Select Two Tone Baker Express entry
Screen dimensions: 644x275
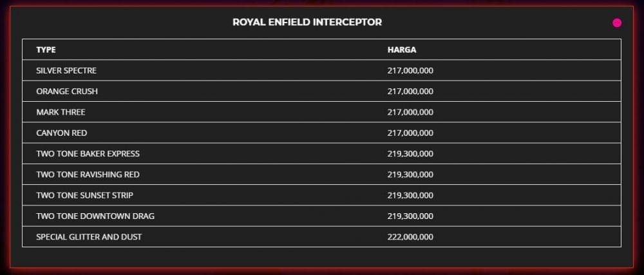[88, 154]
